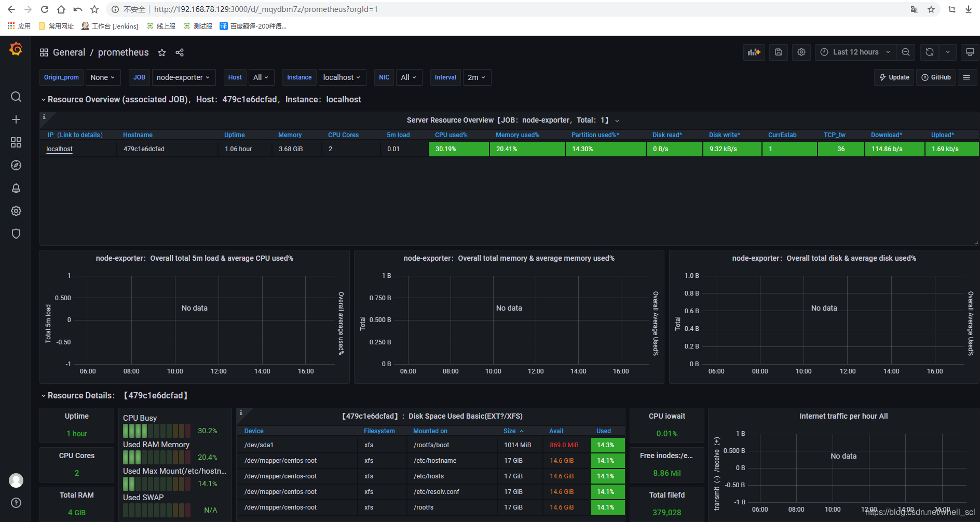Screen dimensions: 980x522
Task: Open the 线上服 bookmark
Action: click(161, 26)
